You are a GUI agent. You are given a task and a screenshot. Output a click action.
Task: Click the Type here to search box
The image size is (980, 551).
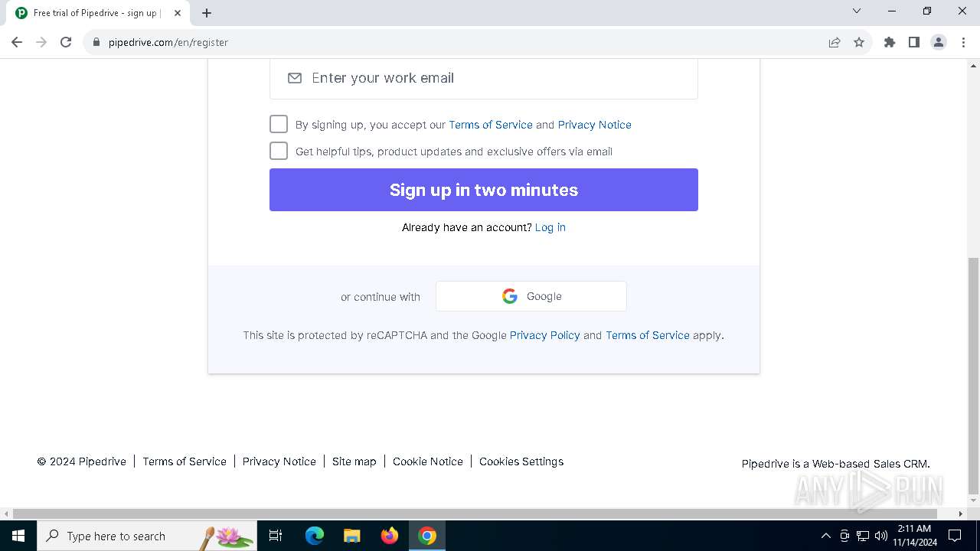pos(147,536)
